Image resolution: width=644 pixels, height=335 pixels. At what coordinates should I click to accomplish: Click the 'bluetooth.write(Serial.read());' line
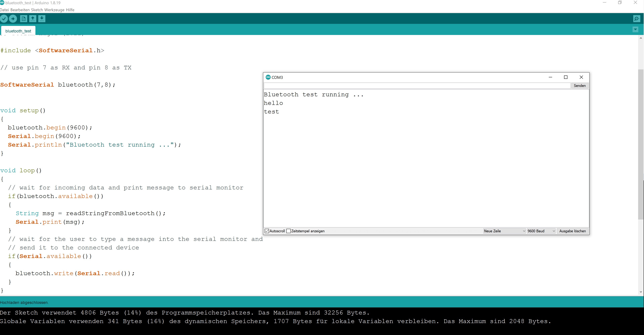75,273
